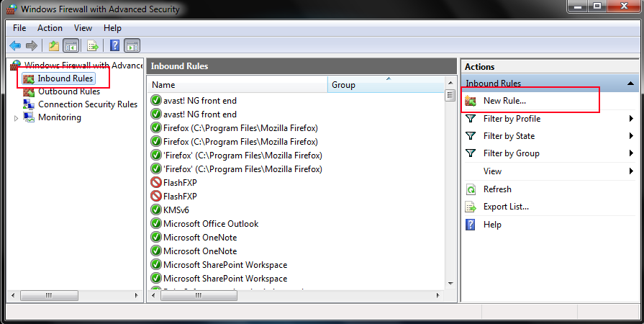The width and height of the screenshot is (644, 324).
Task: Open the Help menu
Action: point(112,28)
